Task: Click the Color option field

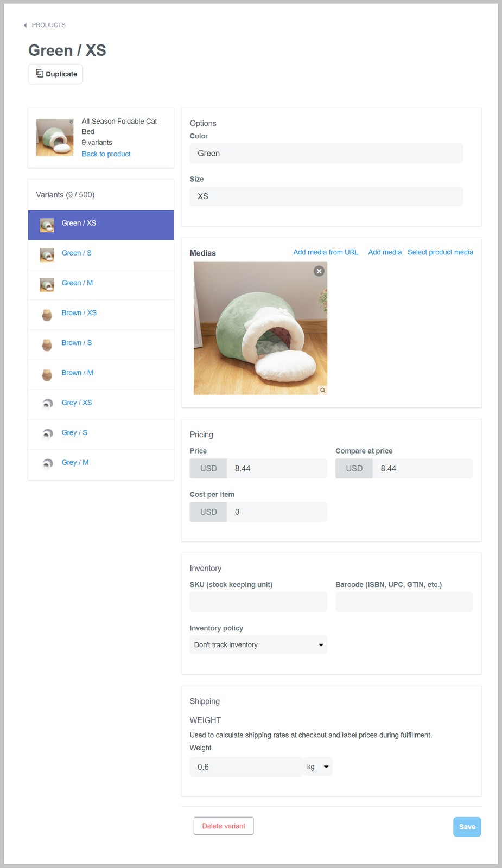Action: [x=326, y=154]
